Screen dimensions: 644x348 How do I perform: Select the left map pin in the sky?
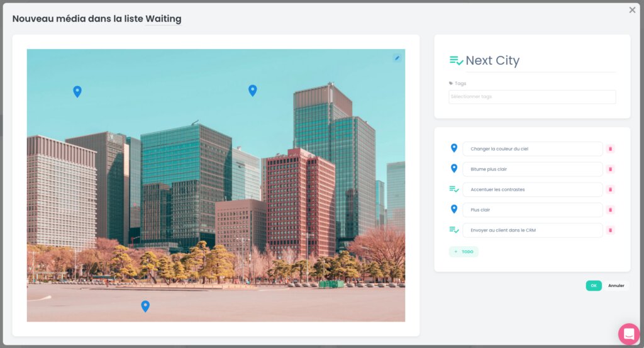coord(77,91)
